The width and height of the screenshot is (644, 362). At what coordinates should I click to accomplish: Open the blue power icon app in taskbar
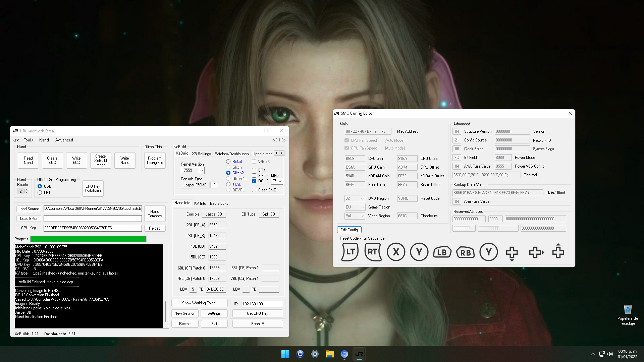pyautogui.click(x=300, y=354)
